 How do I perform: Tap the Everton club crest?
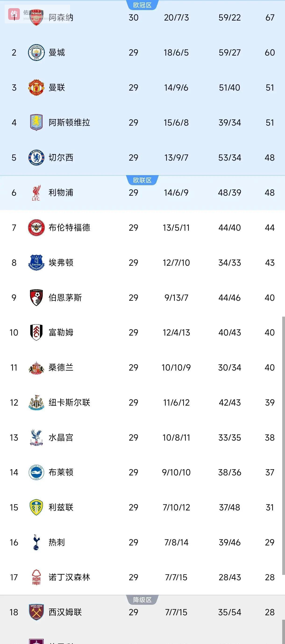(x=36, y=262)
